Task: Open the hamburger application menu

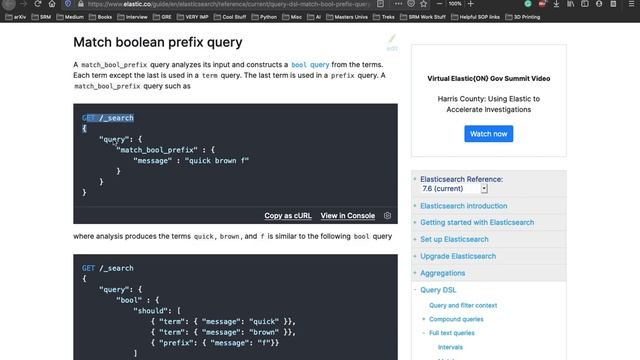Action: click(631, 4)
